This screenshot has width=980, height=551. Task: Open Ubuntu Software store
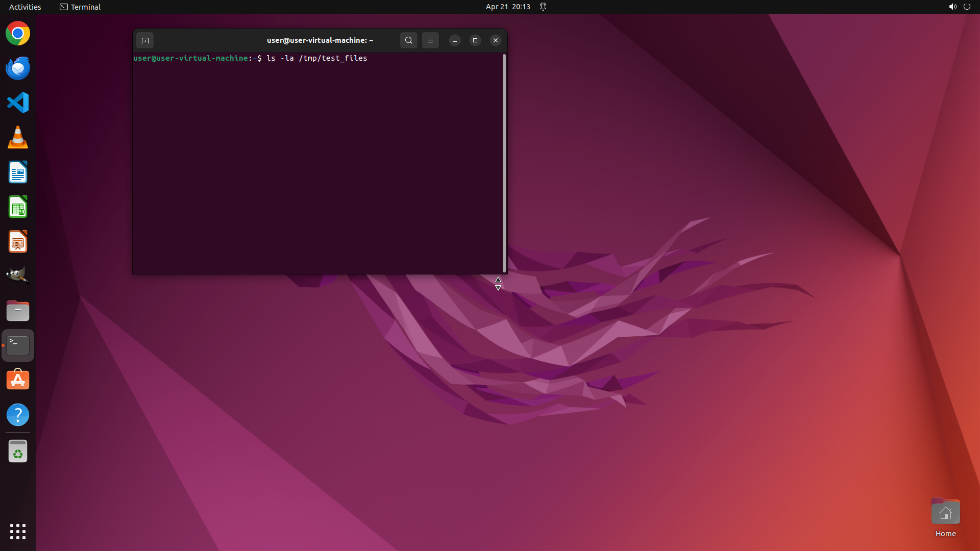pos(18,380)
